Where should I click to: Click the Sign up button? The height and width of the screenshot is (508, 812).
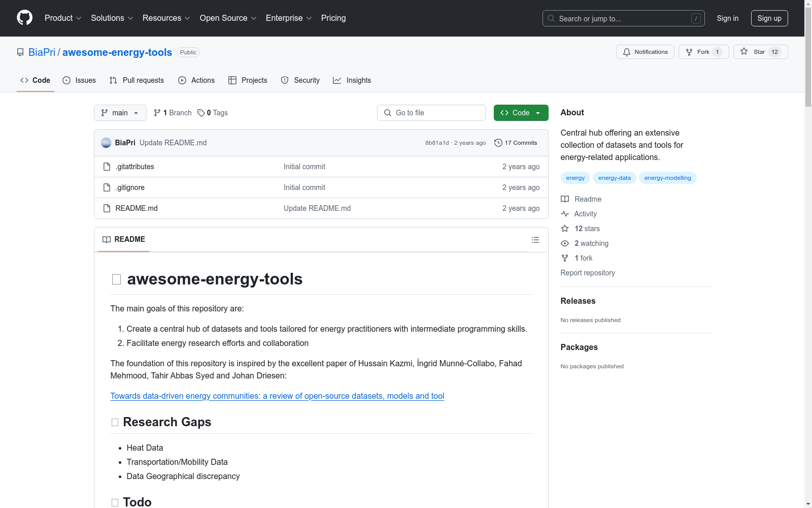click(x=769, y=18)
